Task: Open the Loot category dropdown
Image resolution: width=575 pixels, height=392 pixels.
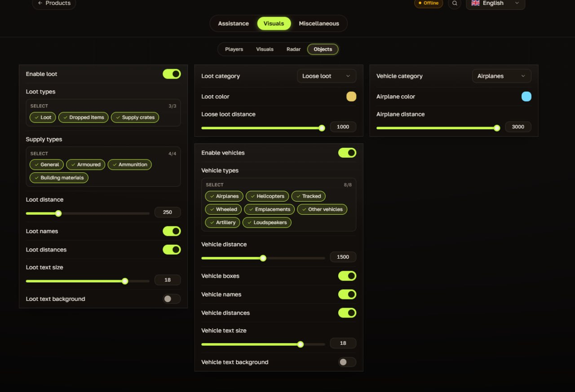Action: click(x=327, y=76)
